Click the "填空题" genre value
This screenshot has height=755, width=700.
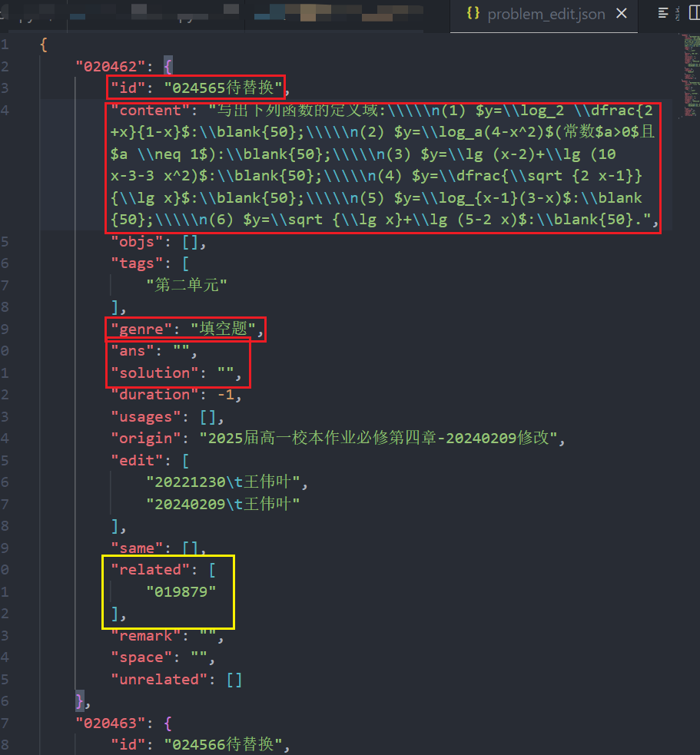(x=222, y=328)
